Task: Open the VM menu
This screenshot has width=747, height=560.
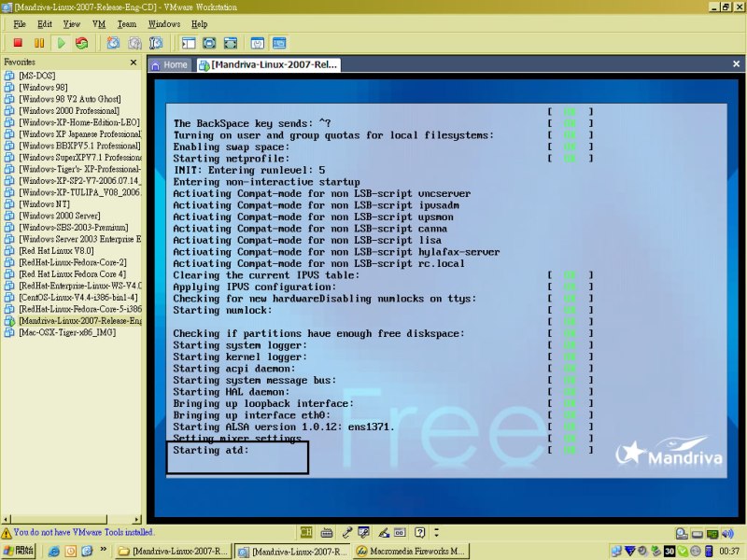Action: coord(99,24)
